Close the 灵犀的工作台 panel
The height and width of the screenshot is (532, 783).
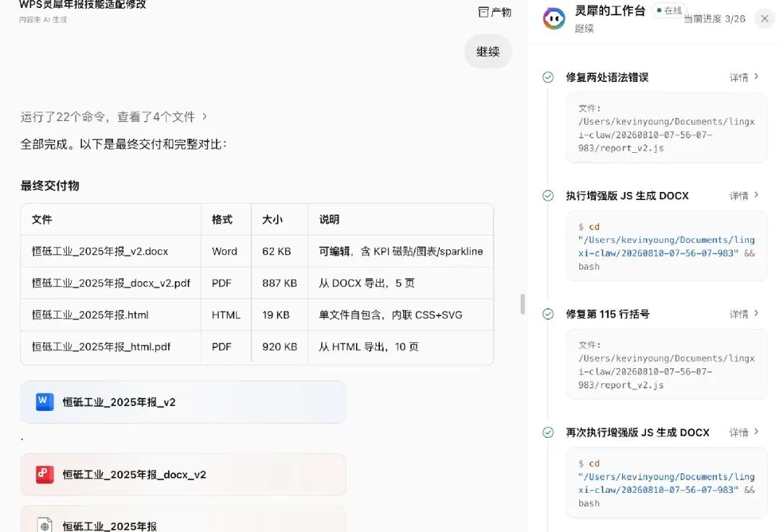(x=765, y=19)
